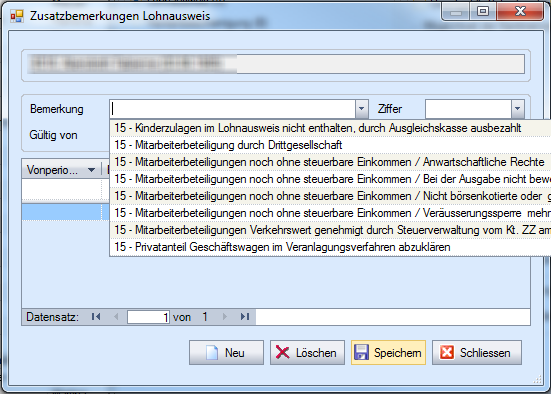Select Privatanteil Geschäftswagen option
The image size is (551, 394).
330,247
